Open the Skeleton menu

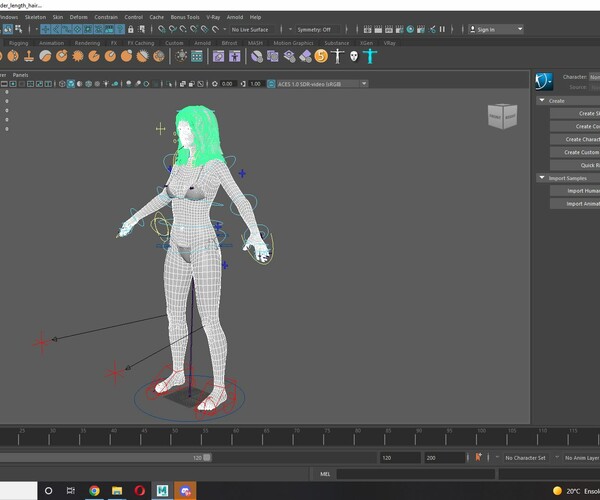point(35,17)
